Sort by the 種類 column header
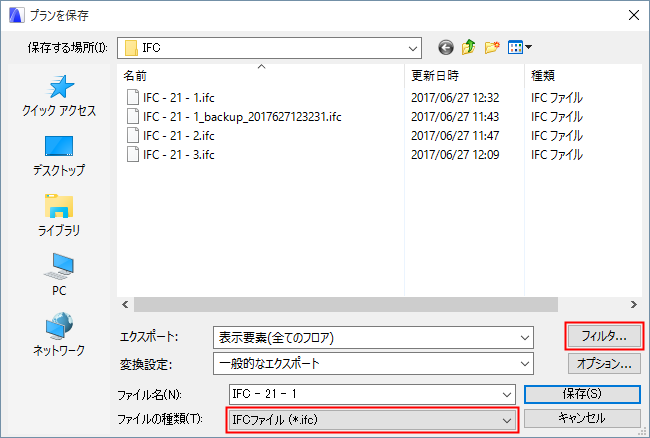Screen dimensions: 650x438 (x=543, y=76)
